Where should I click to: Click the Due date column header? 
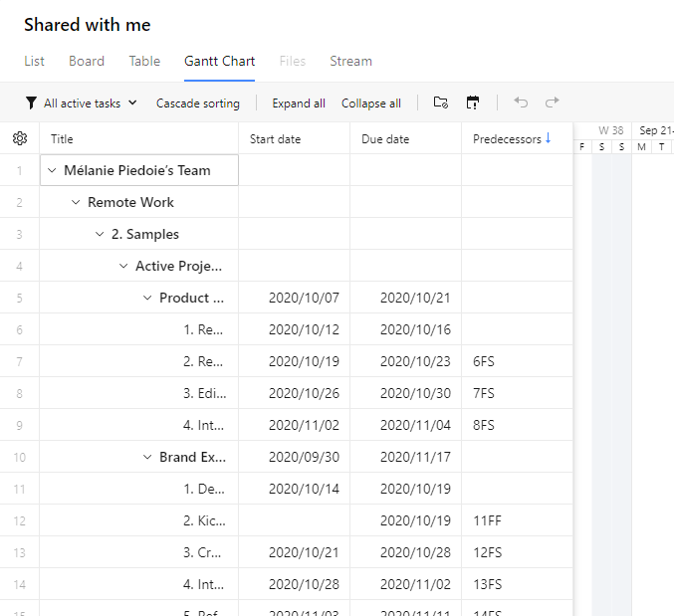tap(385, 139)
